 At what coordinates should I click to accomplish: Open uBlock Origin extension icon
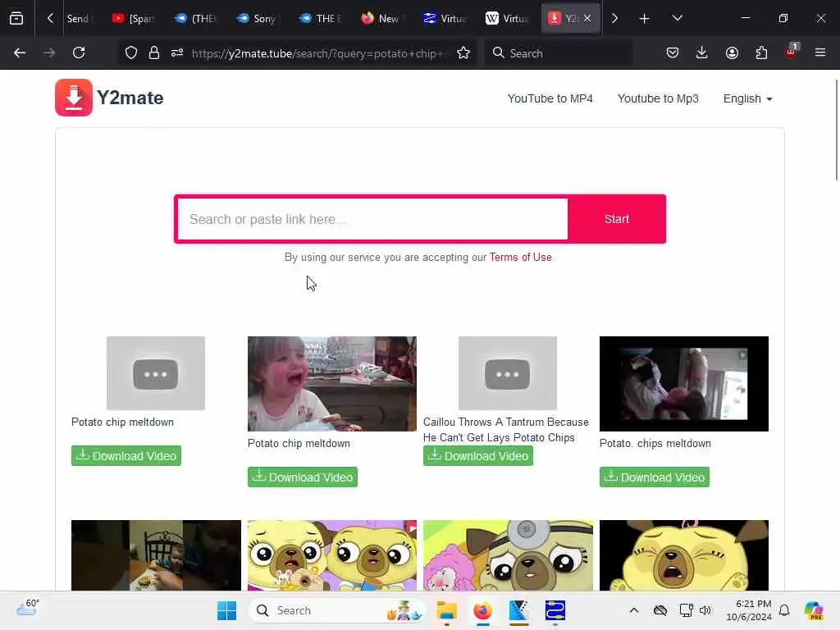click(x=792, y=52)
